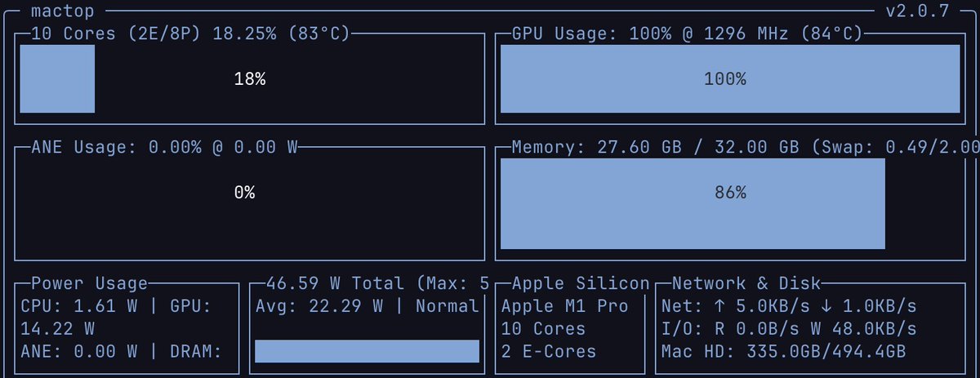Select the GPU Usage panel title
Screen dimensions: 980x378
(688, 34)
